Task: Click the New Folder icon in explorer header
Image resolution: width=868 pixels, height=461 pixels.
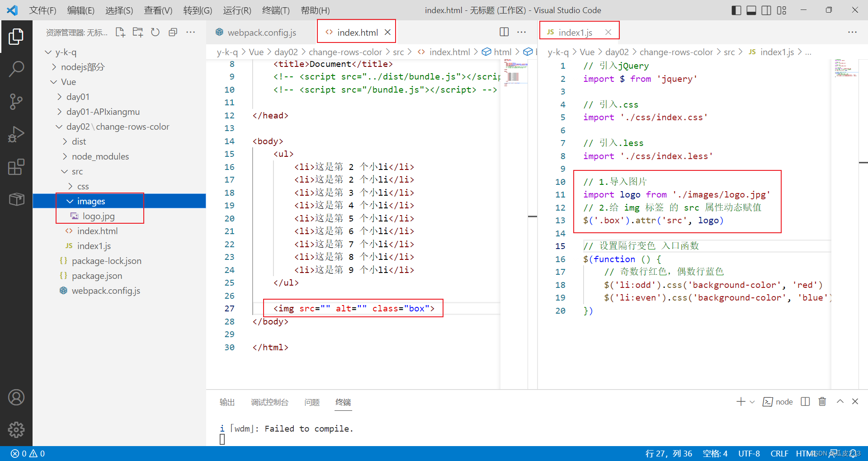Action: click(138, 32)
